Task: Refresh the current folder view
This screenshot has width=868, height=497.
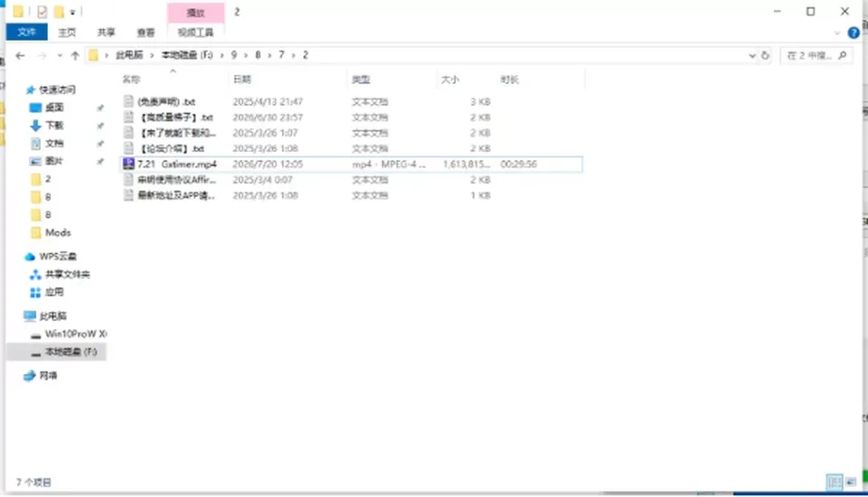Action: click(x=765, y=55)
